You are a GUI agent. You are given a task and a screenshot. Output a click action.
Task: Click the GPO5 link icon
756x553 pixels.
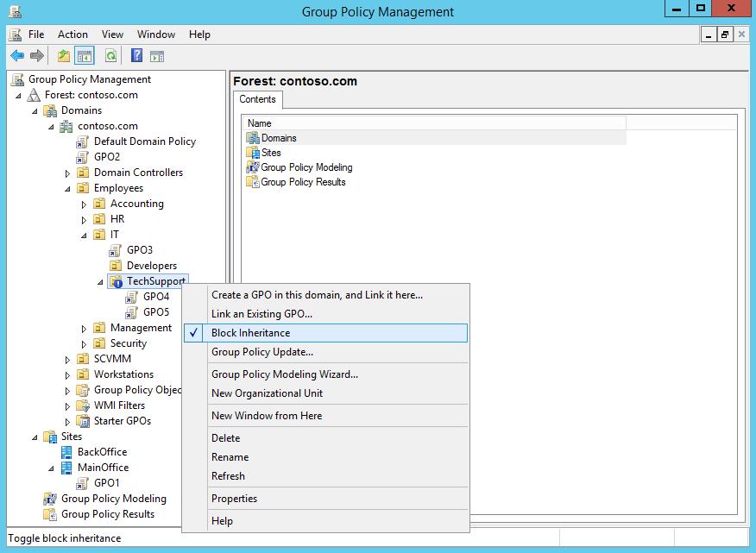pos(132,312)
